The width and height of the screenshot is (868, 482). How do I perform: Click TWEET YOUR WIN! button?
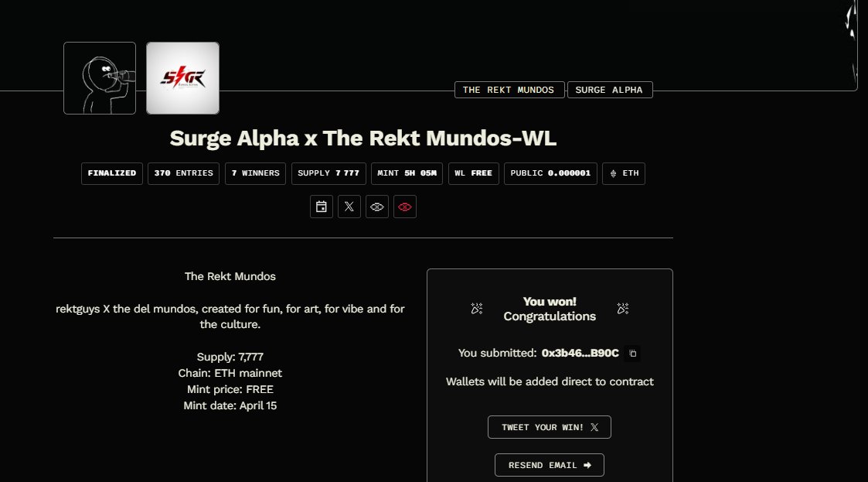pos(549,427)
